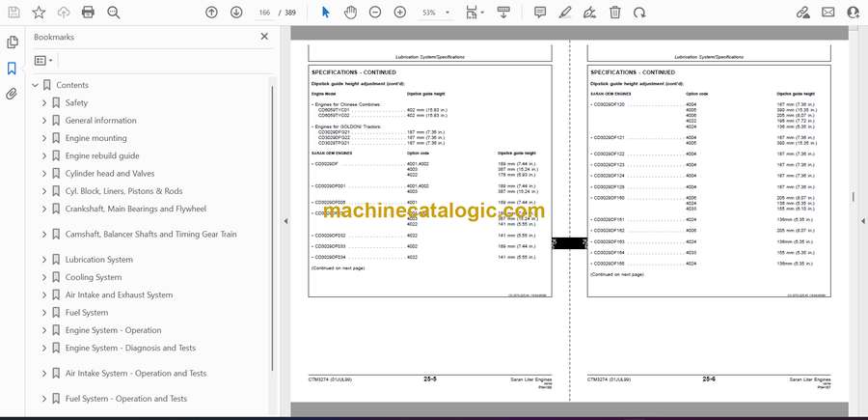Image resolution: width=868 pixels, height=420 pixels.
Task: Print the document with the printer icon
Action: [88, 13]
